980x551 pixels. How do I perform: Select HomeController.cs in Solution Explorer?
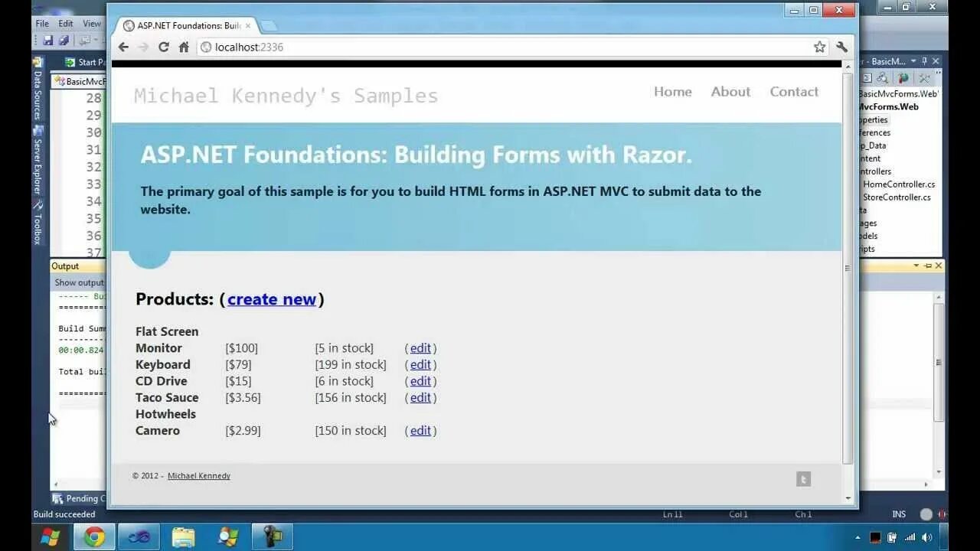tap(899, 184)
